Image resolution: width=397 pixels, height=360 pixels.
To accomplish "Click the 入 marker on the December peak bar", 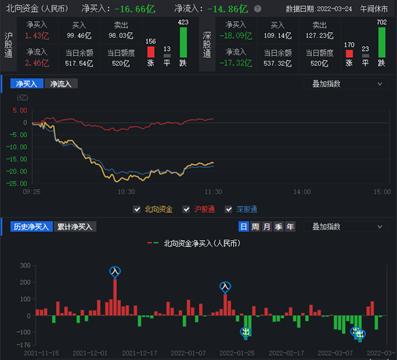I will pyautogui.click(x=115, y=272).
